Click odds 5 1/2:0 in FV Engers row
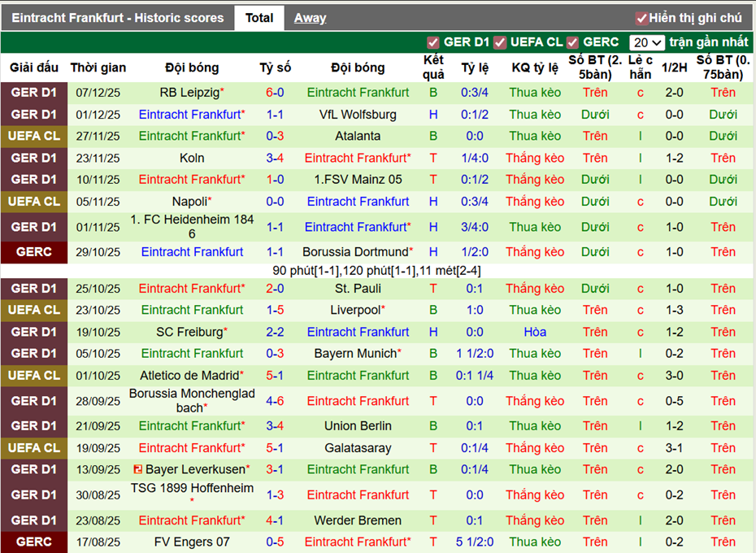The width and height of the screenshot is (756, 553). (475, 542)
